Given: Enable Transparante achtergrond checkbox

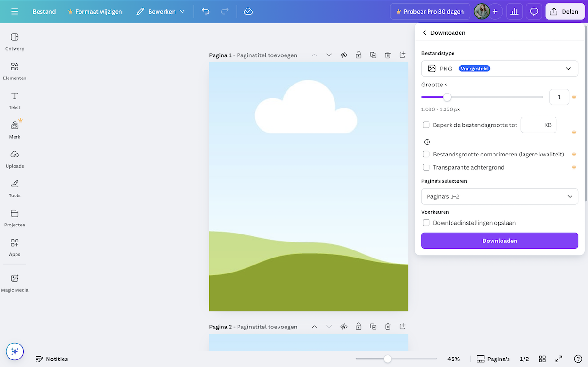Looking at the screenshot, I should pos(426,167).
